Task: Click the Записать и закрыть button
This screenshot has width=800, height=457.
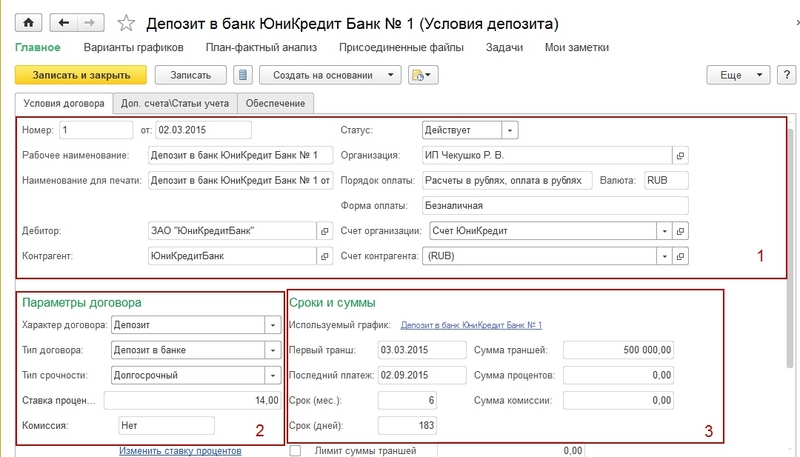Action: tap(81, 75)
